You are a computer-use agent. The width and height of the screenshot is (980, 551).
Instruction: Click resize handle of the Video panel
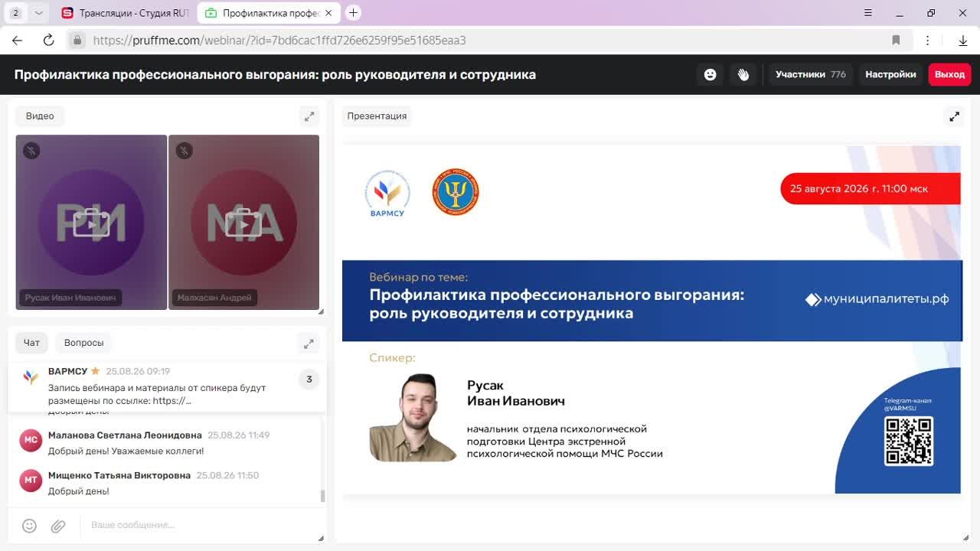321,311
